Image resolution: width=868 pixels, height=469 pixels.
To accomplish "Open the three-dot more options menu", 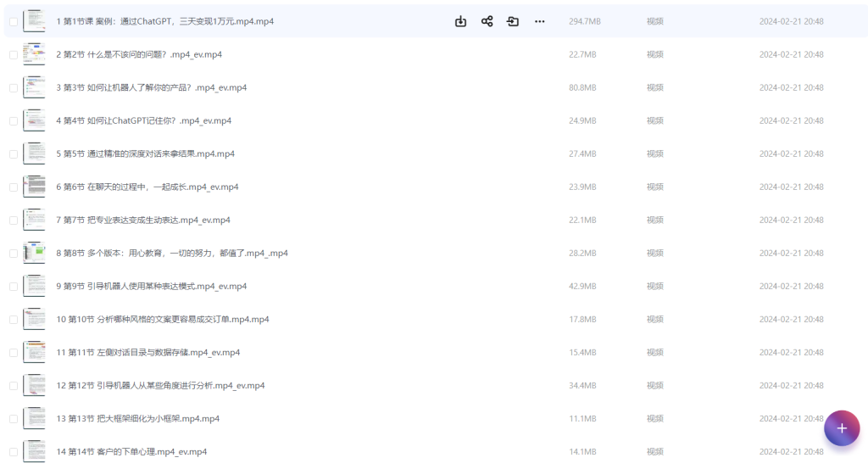I will pos(539,21).
